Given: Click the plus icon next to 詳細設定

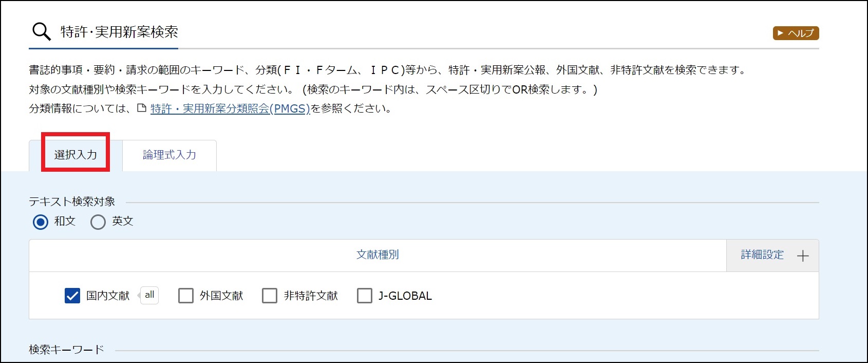Looking at the screenshot, I should pyautogui.click(x=803, y=256).
